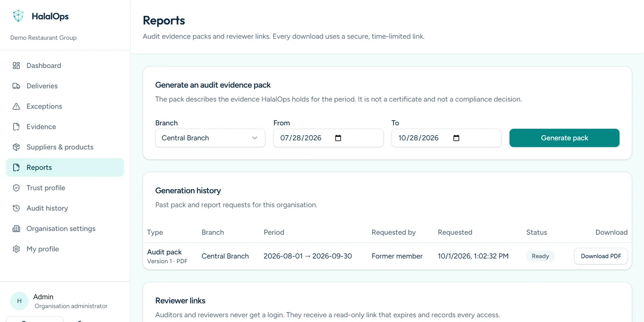Click the Evidence document icon

tap(16, 127)
